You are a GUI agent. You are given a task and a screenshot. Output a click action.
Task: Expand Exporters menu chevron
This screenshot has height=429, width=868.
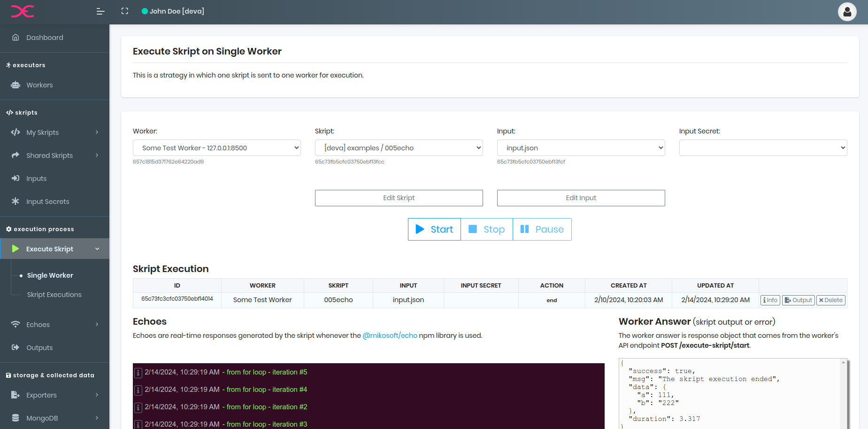click(97, 395)
